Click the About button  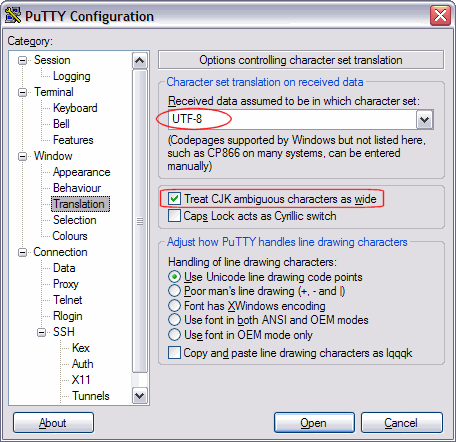[x=53, y=423]
